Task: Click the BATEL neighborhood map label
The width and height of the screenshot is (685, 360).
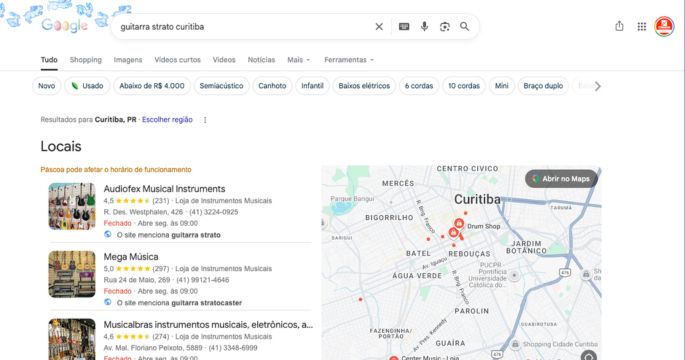Action: point(418,253)
